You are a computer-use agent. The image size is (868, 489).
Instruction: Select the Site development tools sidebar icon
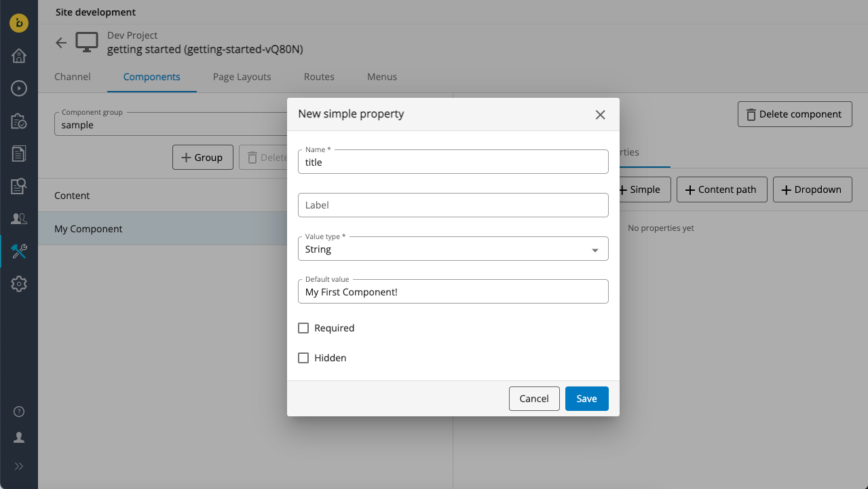point(19,251)
